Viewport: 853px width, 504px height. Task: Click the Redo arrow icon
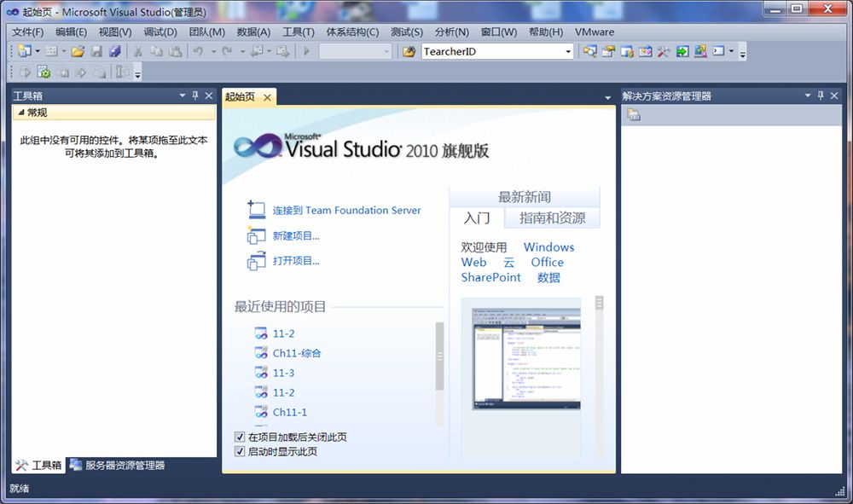click(x=227, y=51)
